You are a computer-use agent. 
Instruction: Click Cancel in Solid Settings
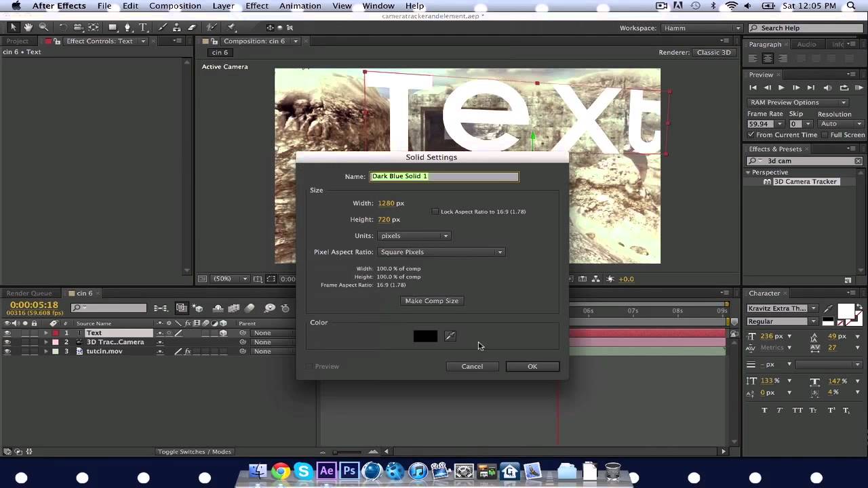click(472, 367)
